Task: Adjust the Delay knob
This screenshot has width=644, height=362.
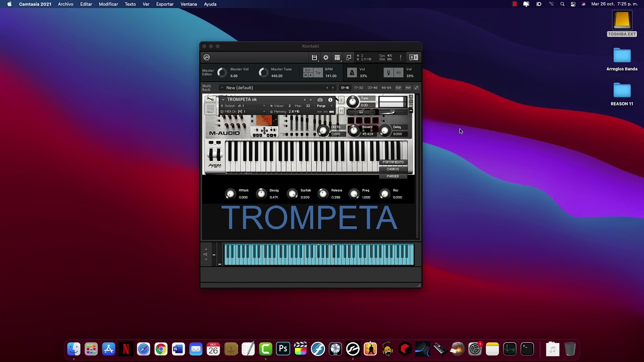Action: tap(385, 131)
